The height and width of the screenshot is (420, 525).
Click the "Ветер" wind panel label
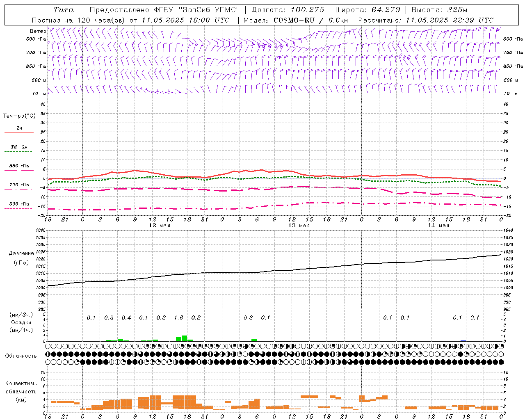[38, 31]
